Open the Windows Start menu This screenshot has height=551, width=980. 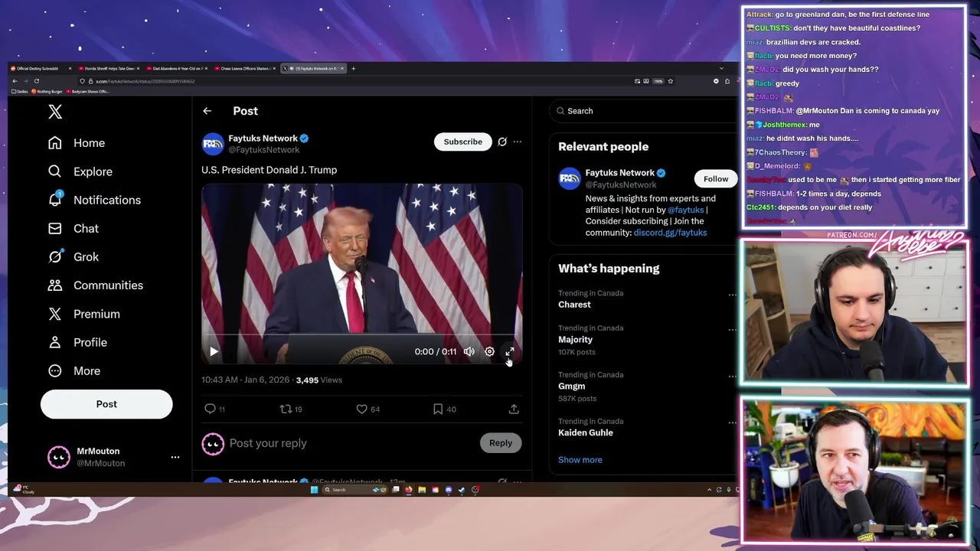(314, 490)
